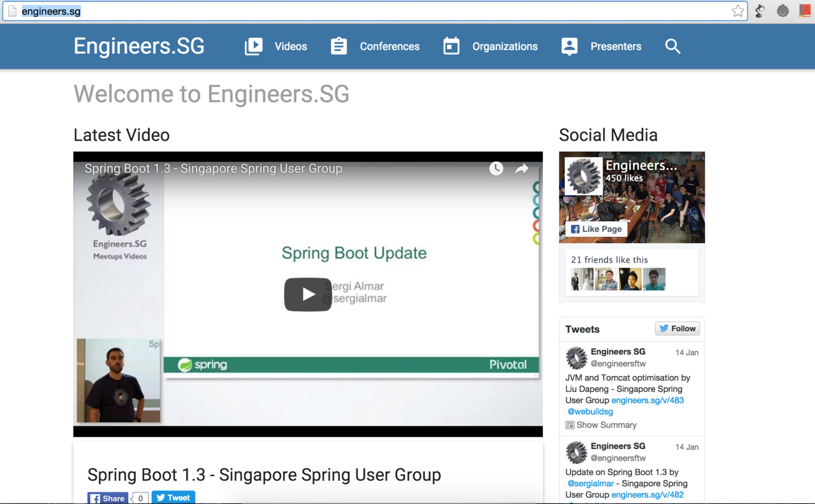Click the Twitter Follow button
Viewport: 815px width, 504px height.
(x=677, y=329)
